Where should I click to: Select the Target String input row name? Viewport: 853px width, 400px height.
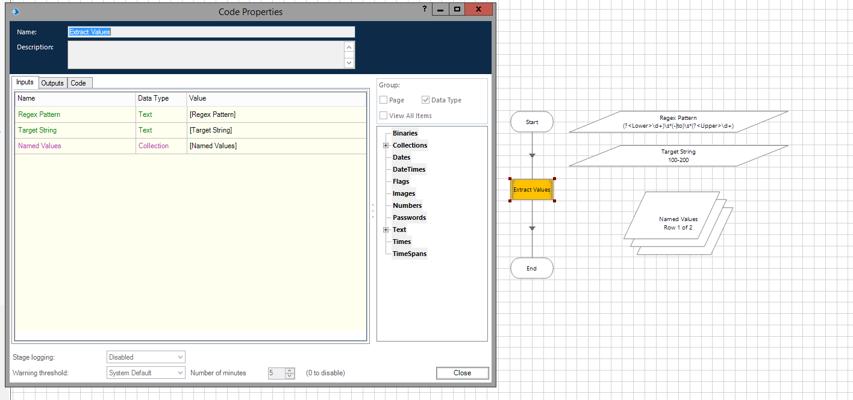[x=37, y=130]
